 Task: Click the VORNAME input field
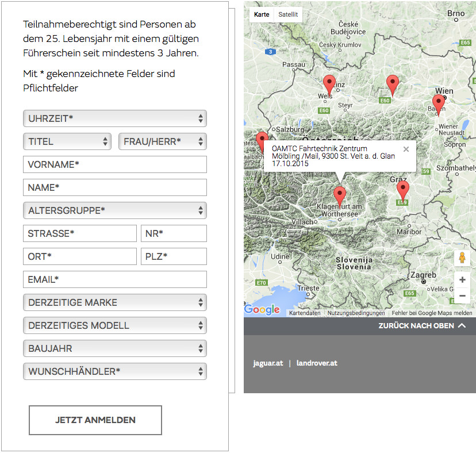pyautogui.click(x=115, y=164)
